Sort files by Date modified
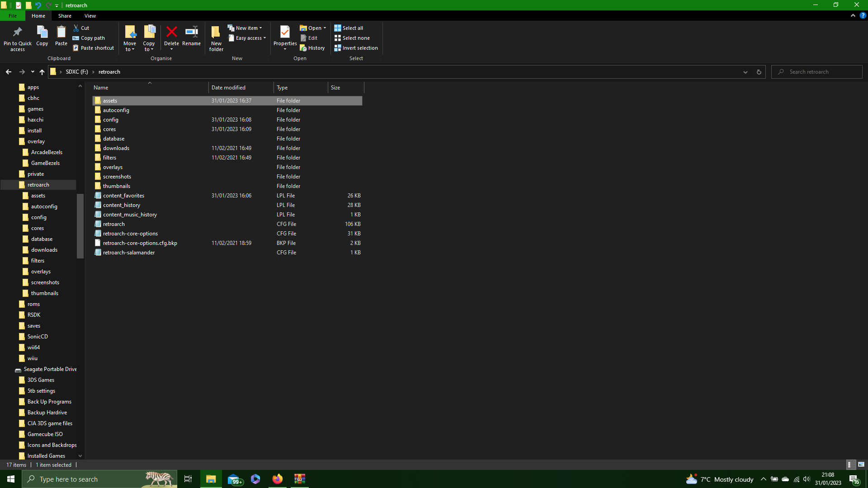The image size is (868, 488). [241, 88]
